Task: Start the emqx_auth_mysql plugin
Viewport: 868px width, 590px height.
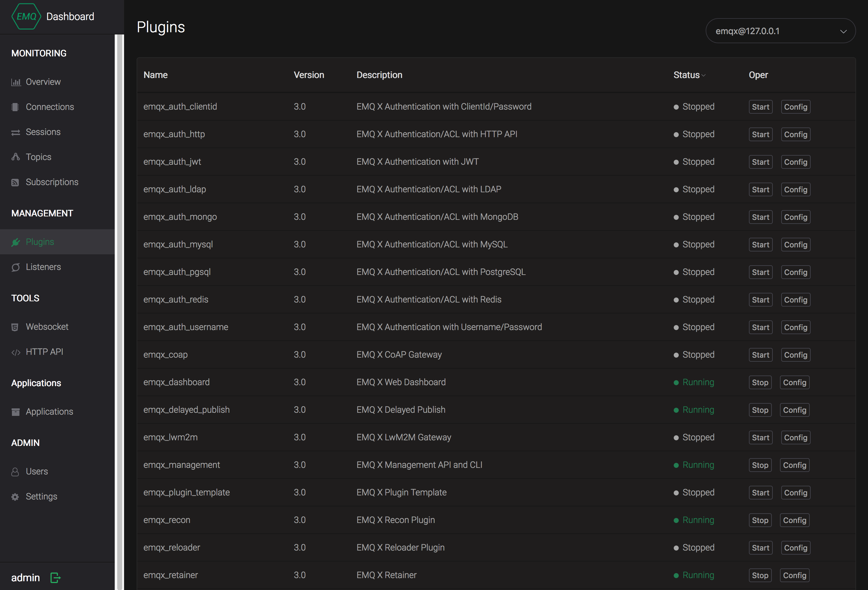Action: (x=760, y=245)
